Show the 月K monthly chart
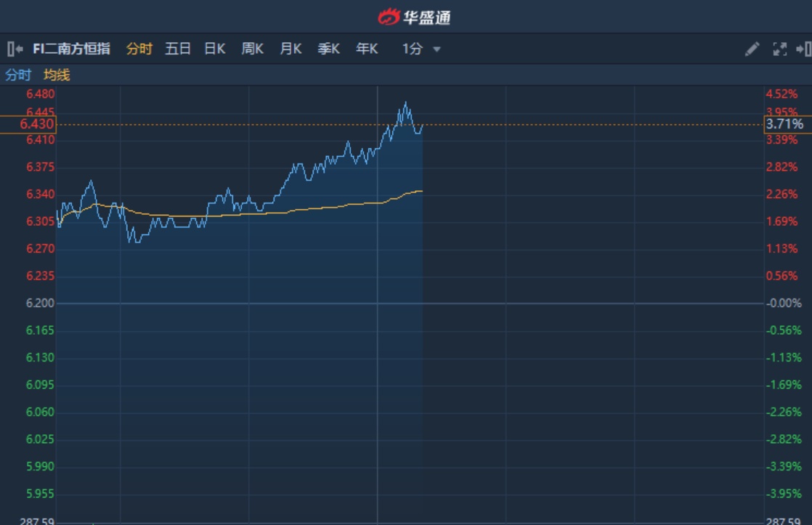 click(291, 49)
